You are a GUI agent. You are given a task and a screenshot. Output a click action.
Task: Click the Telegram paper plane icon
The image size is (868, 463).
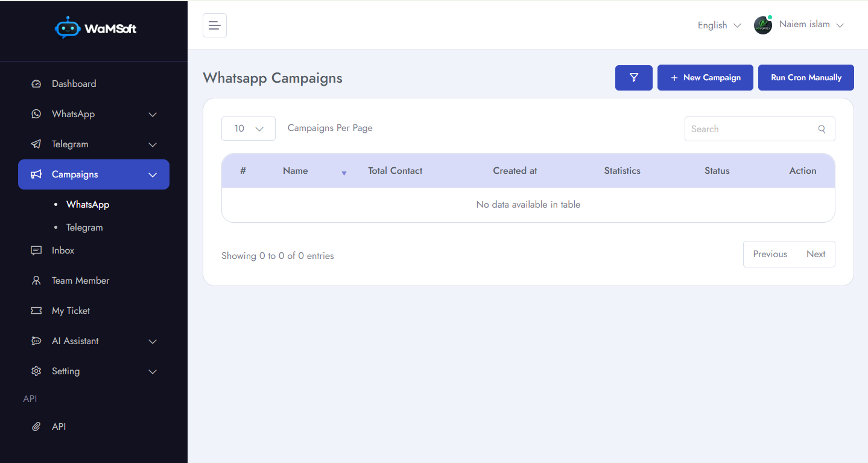tap(36, 144)
